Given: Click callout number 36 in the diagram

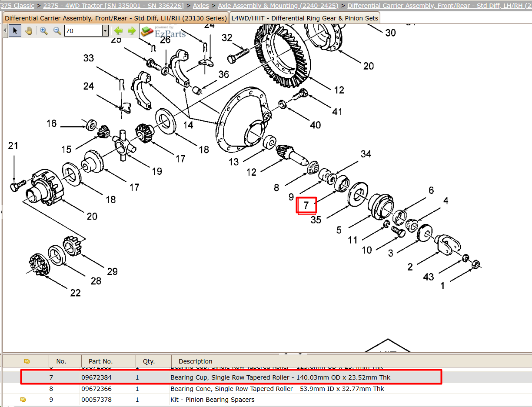Looking at the screenshot, I should pos(224,75).
